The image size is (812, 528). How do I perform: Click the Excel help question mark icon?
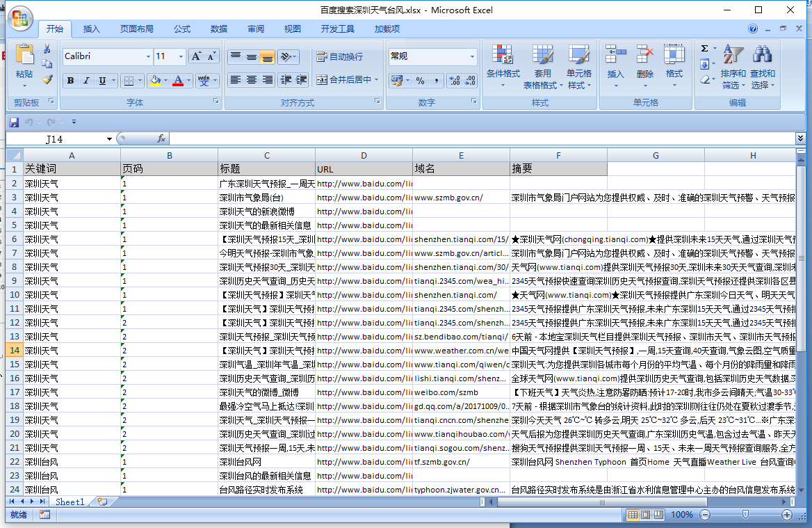coord(753,29)
